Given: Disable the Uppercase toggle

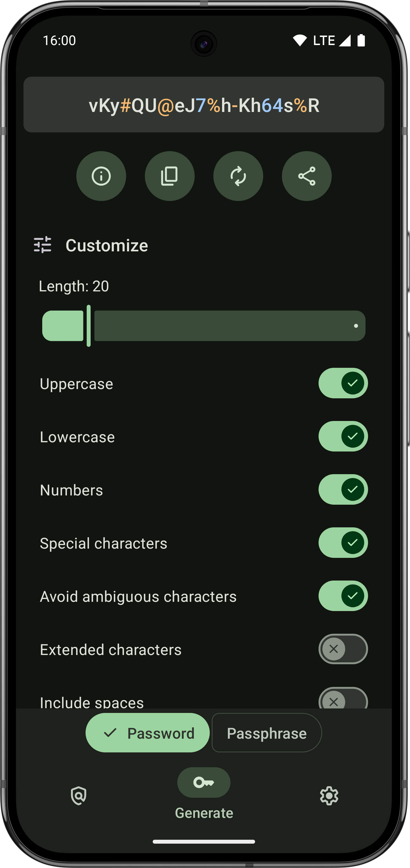Looking at the screenshot, I should pyautogui.click(x=343, y=383).
